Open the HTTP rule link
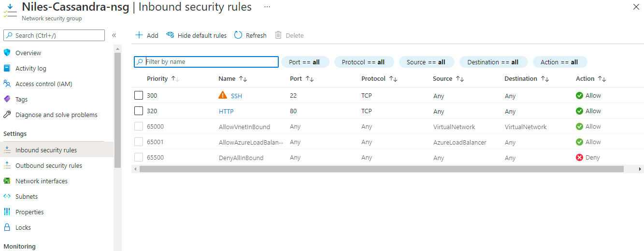 226,111
